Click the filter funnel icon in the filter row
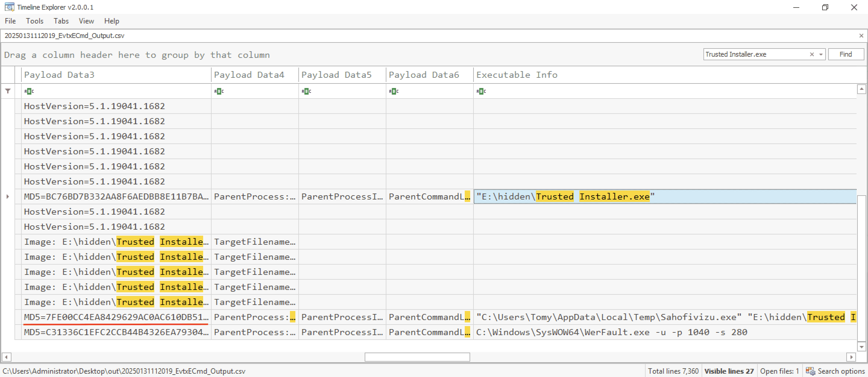Screen dimensions: 868x377 tap(8, 91)
